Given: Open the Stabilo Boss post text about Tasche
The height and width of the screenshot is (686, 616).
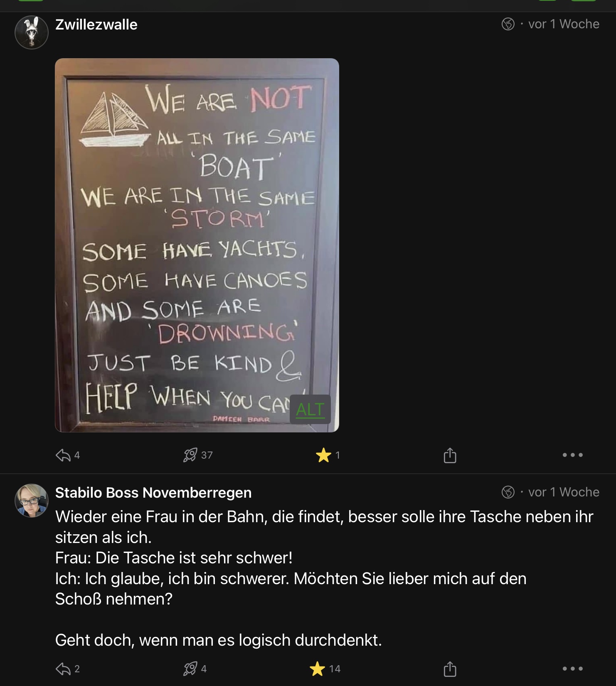Looking at the screenshot, I should click(324, 578).
